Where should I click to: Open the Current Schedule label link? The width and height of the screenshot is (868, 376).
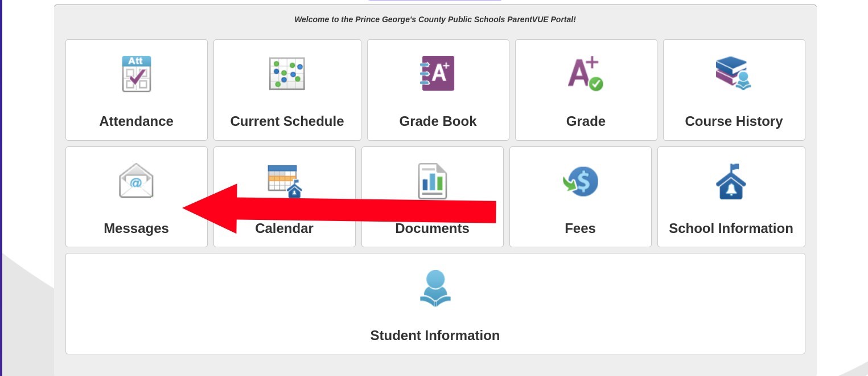[287, 121]
